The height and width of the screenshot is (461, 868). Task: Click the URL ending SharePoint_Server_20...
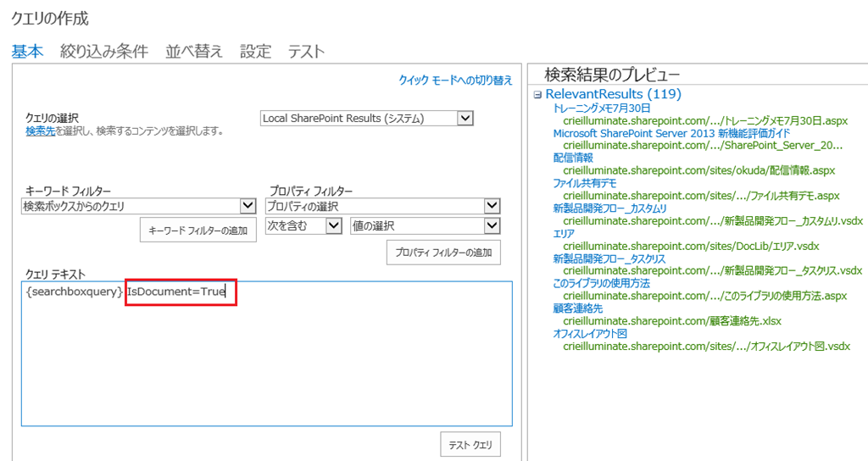point(703,146)
